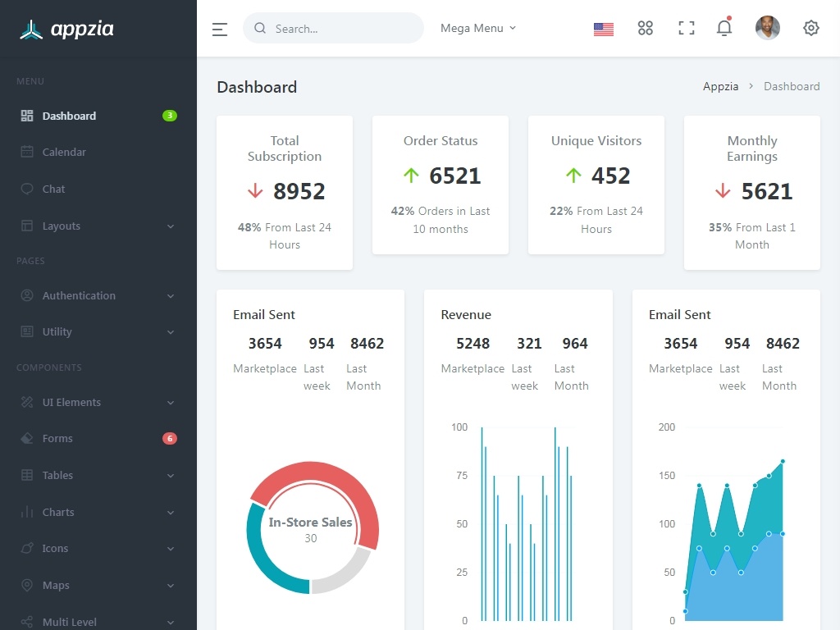The width and height of the screenshot is (840, 630).
Task: Toggle fullscreen mode icon
Action: [687, 28]
